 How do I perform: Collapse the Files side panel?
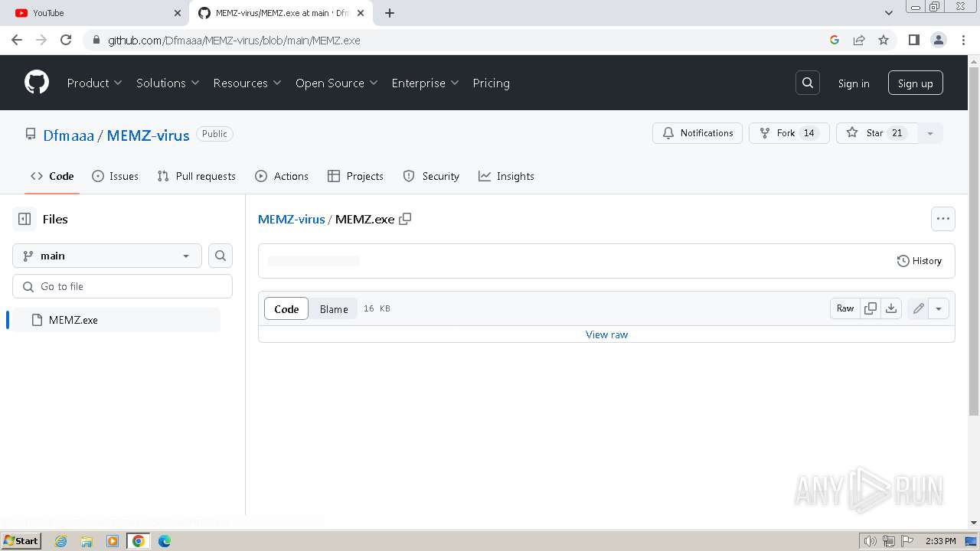24,219
